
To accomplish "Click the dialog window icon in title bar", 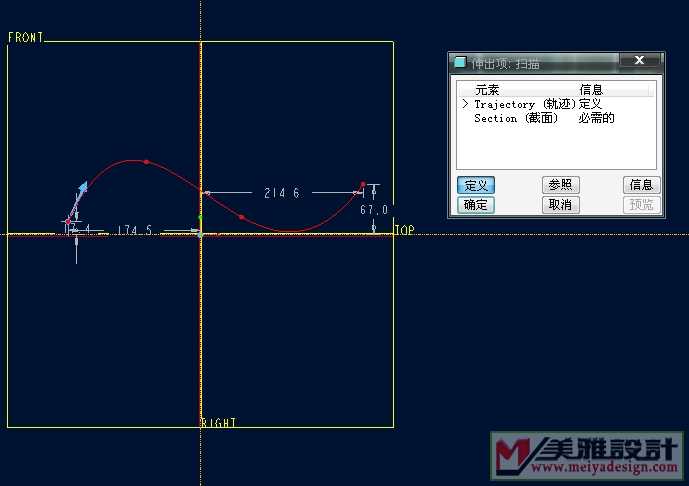I will click(x=460, y=62).
